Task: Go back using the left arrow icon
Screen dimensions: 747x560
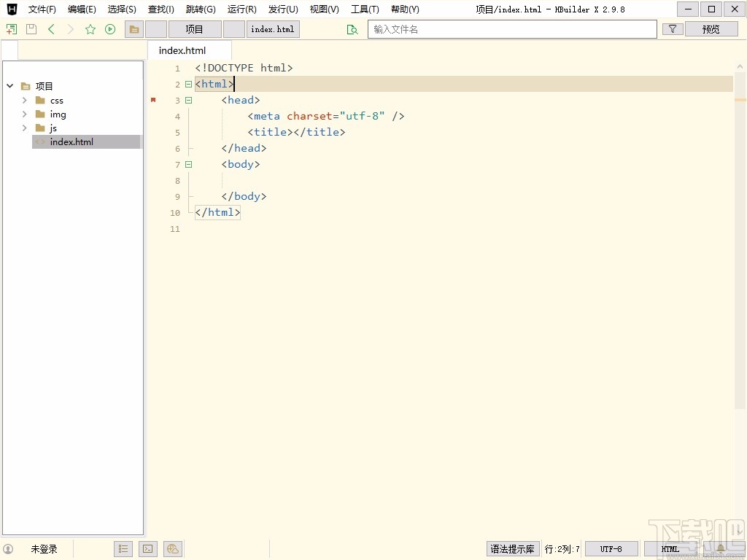Action: tap(51, 29)
